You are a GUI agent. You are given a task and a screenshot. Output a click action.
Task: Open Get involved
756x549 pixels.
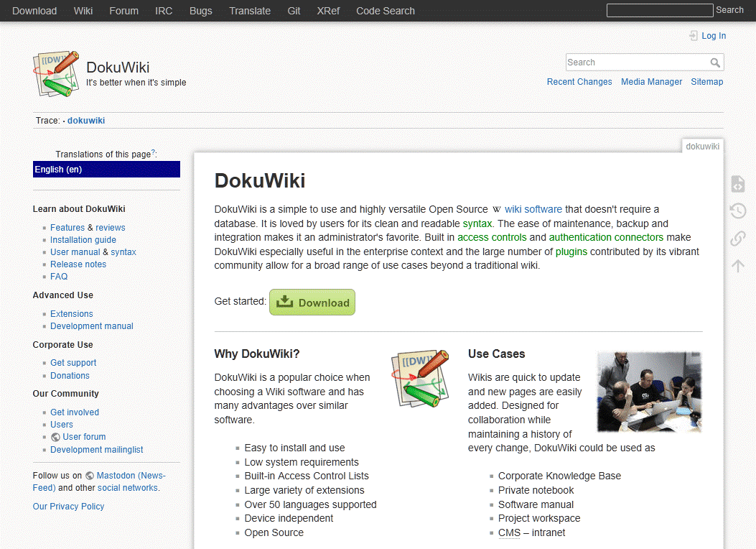[75, 412]
